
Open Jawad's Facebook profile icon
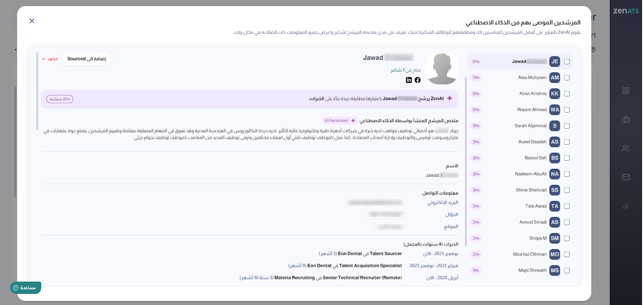click(418, 80)
